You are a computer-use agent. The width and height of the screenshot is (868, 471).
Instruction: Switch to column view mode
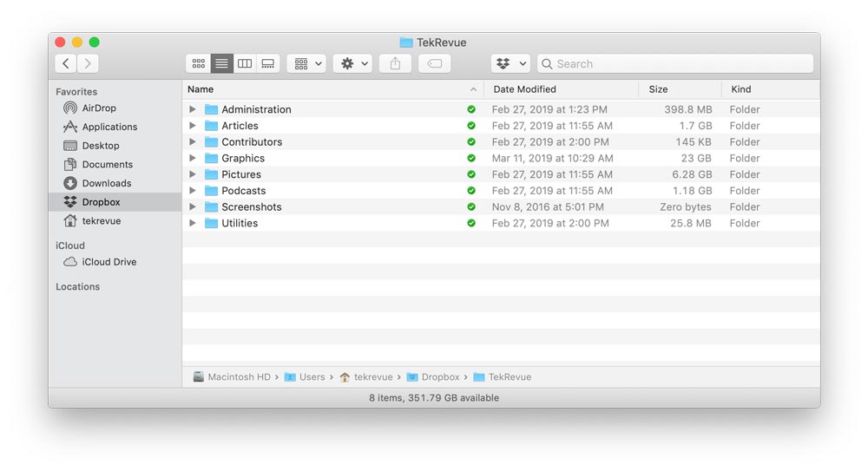point(245,63)
